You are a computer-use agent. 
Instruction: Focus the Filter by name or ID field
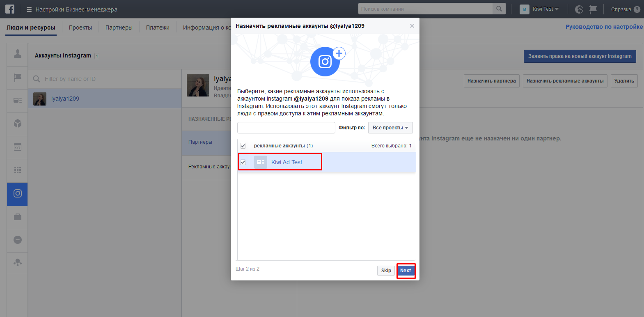[105, 79]
